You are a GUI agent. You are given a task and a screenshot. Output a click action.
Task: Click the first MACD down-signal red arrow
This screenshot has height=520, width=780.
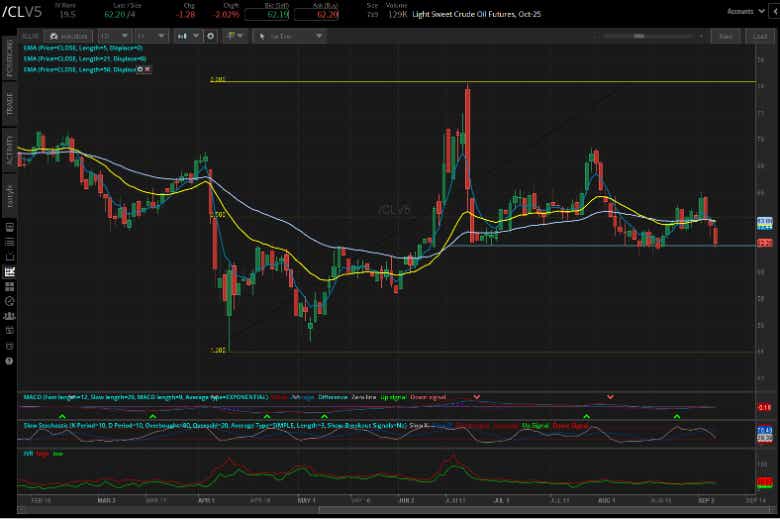coord(477,397)
